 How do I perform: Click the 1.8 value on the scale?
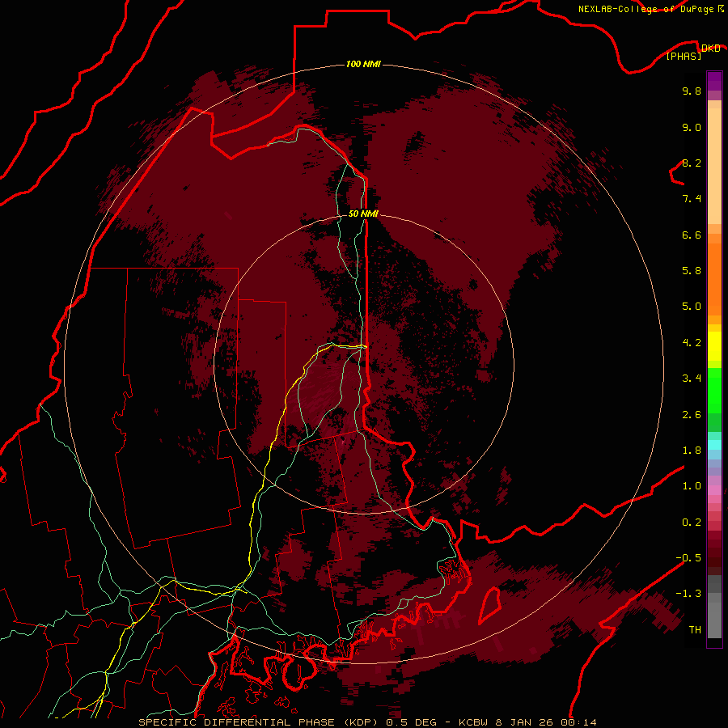point(692,450)
